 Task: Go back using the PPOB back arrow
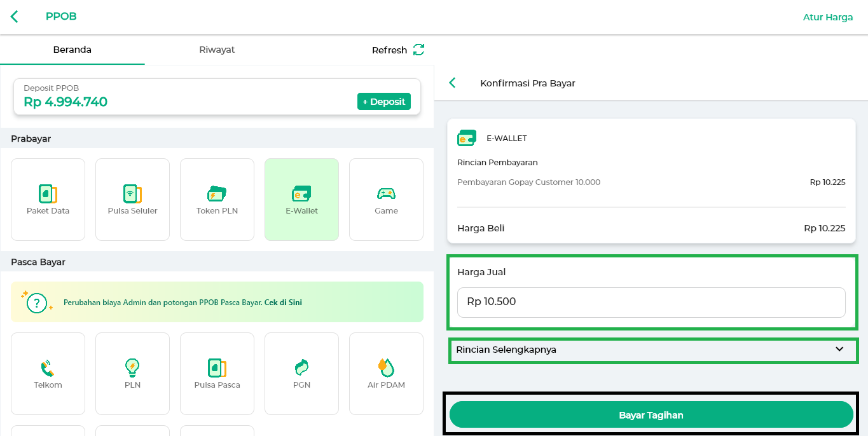click(15, 17)
